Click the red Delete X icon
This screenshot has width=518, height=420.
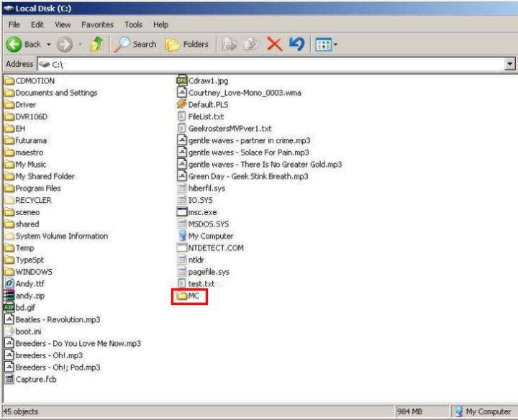[x=274, y=45]
